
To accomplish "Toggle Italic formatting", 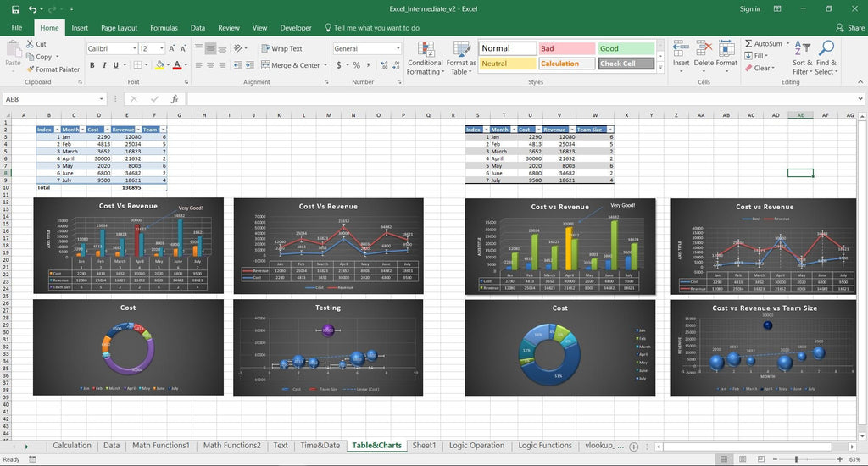I will tap(104, 65).
